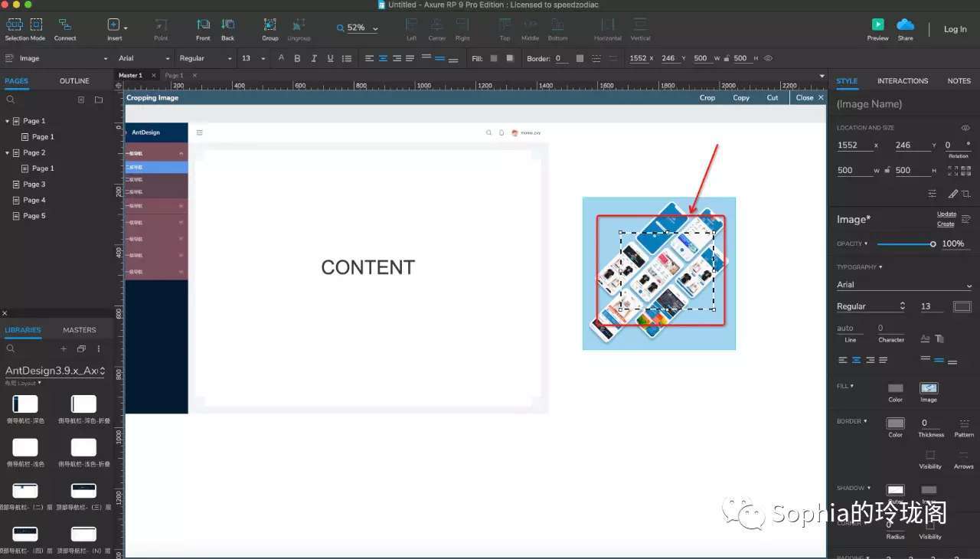Open libraries options menu (three dots)
Screen dimensions: 980x559
point(98,348)
